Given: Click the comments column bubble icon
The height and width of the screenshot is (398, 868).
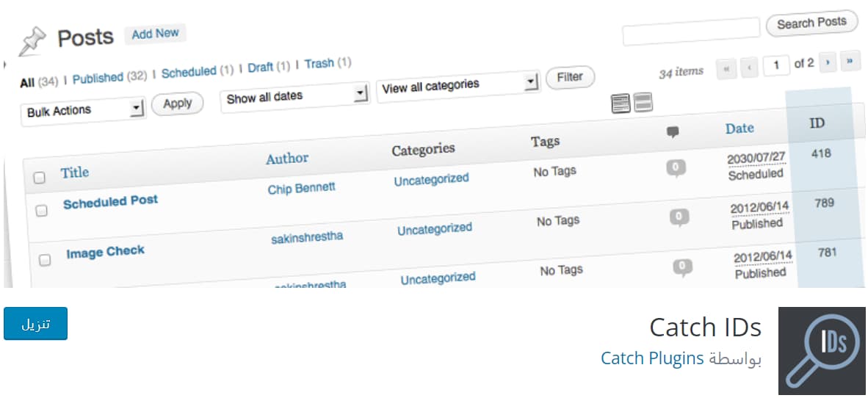Looking at the screenshot, I should (673, 132).
